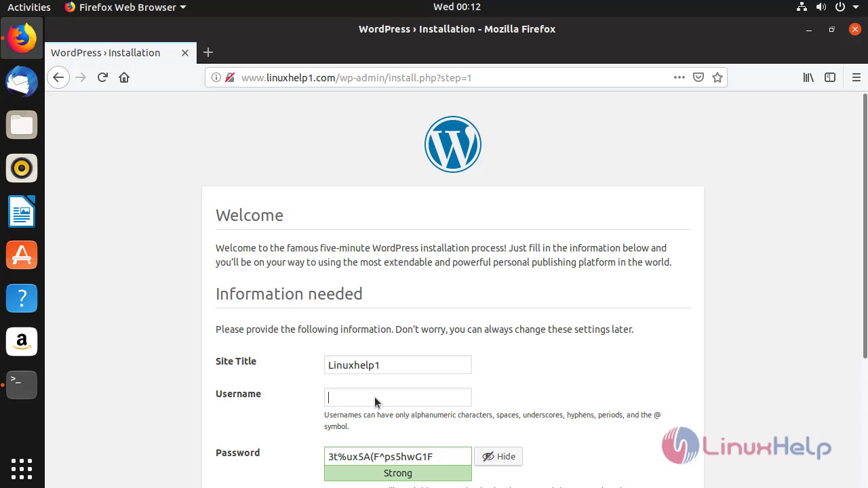Open a new tab with plus button
This screenshot has height=488, width=868.
(208, 52)
